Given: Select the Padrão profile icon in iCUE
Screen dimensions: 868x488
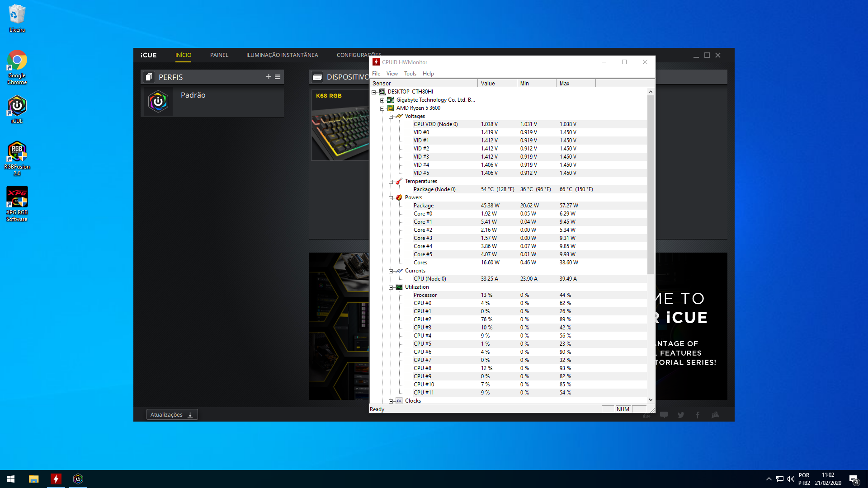Looking at the screenshot, I should (158, 101).
